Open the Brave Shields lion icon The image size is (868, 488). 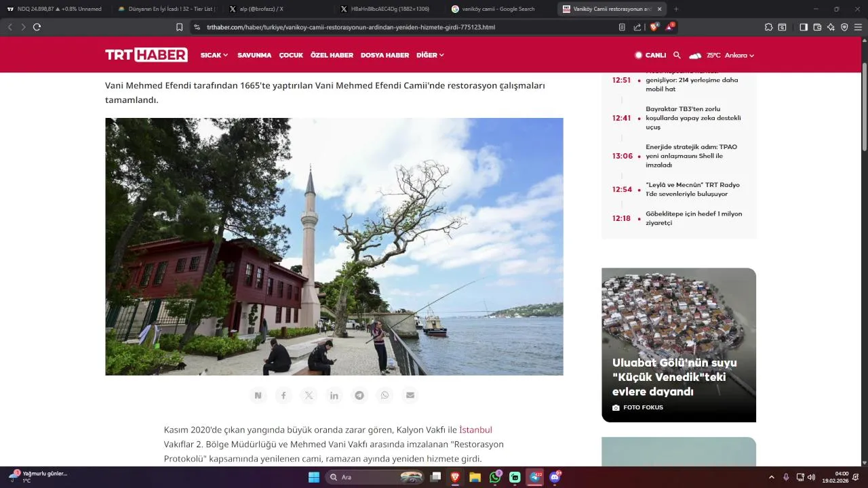coord(654,27)
